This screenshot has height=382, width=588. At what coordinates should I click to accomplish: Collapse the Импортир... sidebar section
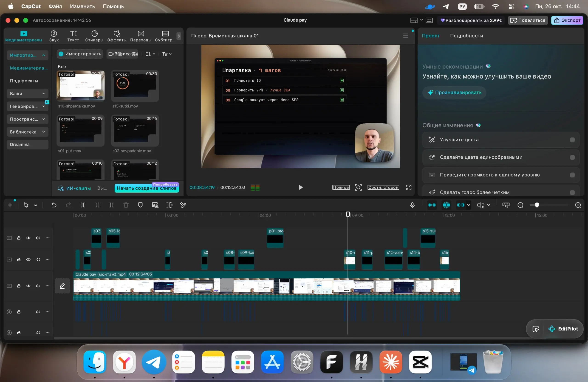(27, 55)
